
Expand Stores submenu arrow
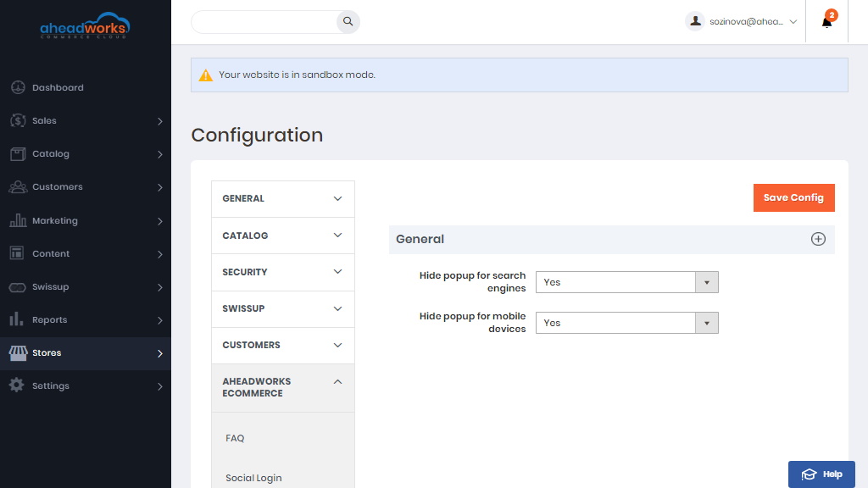coord(159,353)
